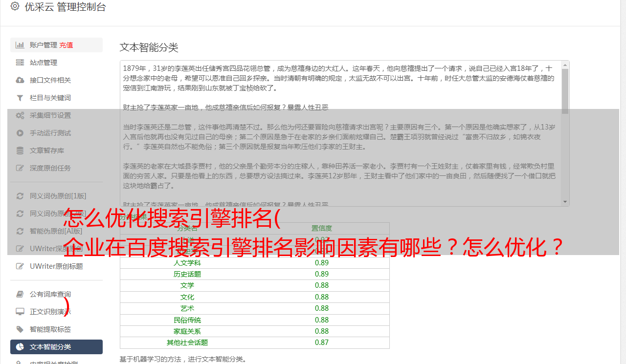626x364 pixels.
Task: Select the 置信度 column header
Action: coord(322,228)
